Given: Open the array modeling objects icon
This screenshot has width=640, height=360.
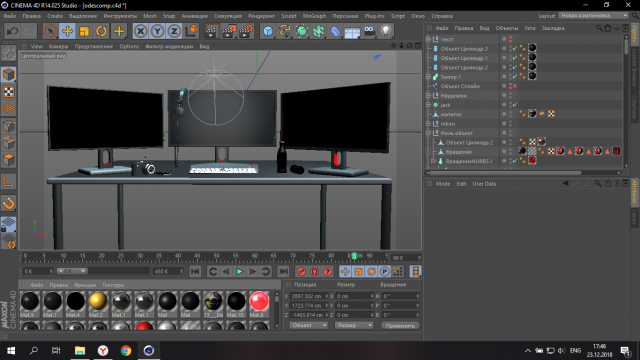Looking at the screenshot, I should click(318, 31).
